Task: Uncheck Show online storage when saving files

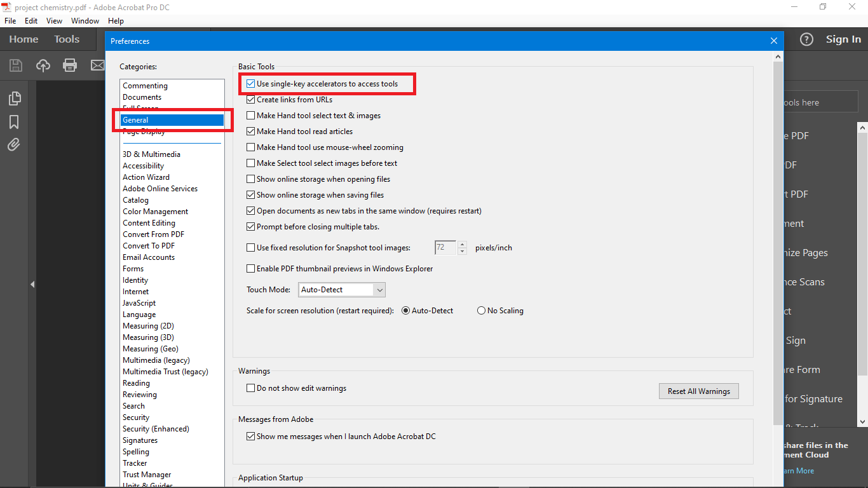Action: click(x=250, y=195)
